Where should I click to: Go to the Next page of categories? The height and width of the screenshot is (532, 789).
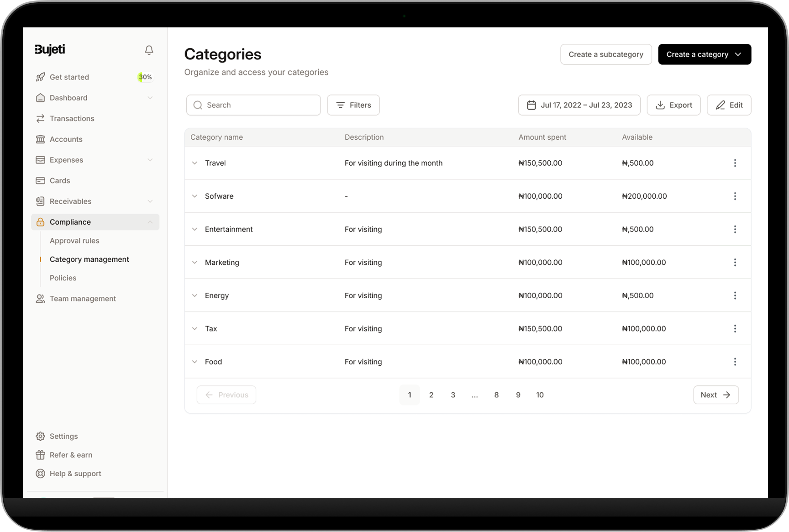(x=715, y=395)
